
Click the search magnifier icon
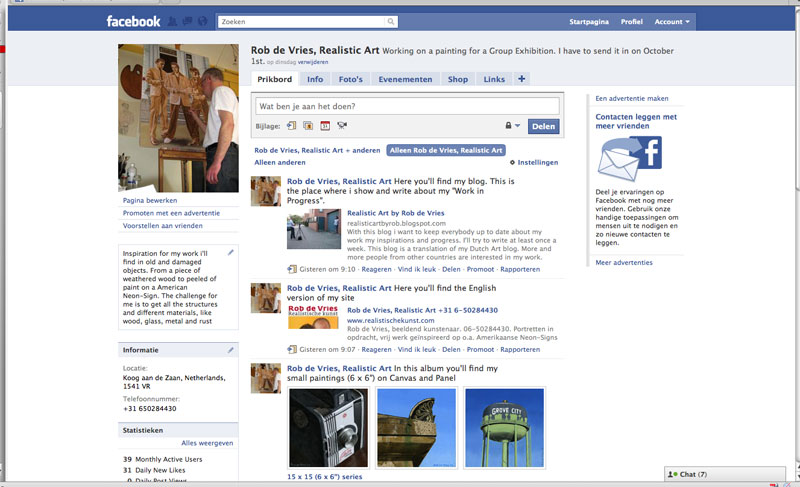tap(391, 21)
